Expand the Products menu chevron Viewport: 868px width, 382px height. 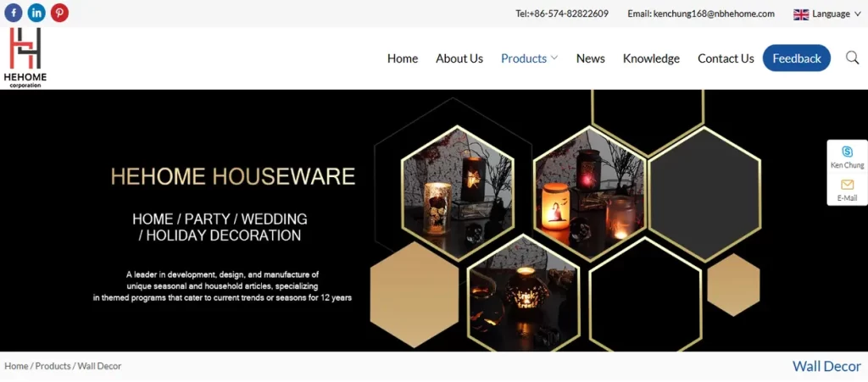coord(554,58)
